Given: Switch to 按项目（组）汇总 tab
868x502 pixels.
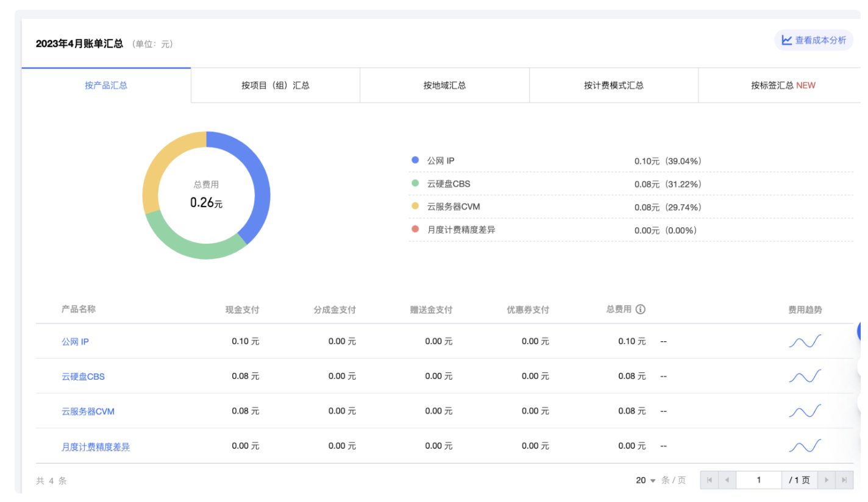Looking at the screenshot, I should (276, 85).
